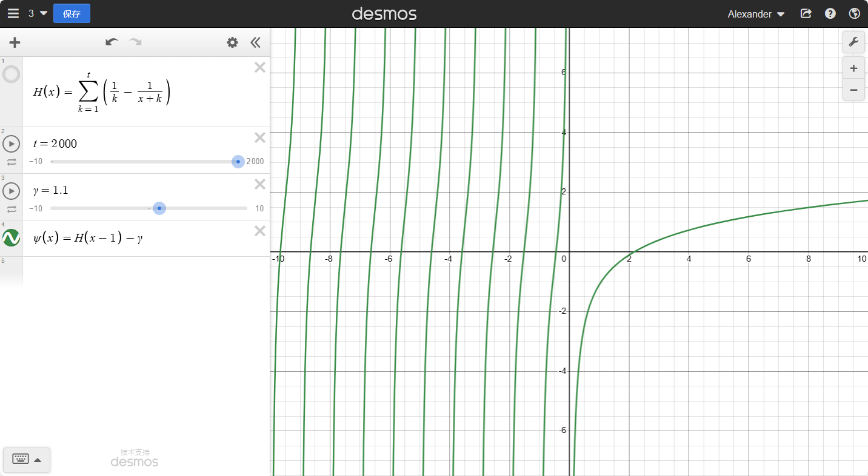The width and height of the screenshot is (868, 476).
Task: Click the desmos logo in header
Action: 384,13
